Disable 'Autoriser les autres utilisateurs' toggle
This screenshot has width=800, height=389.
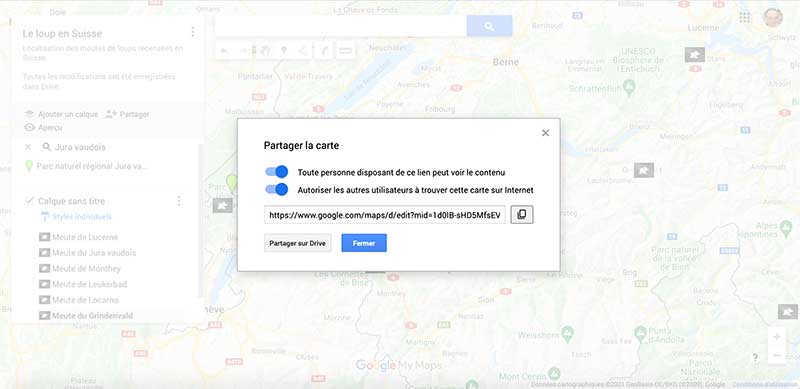tap(277, 190)
